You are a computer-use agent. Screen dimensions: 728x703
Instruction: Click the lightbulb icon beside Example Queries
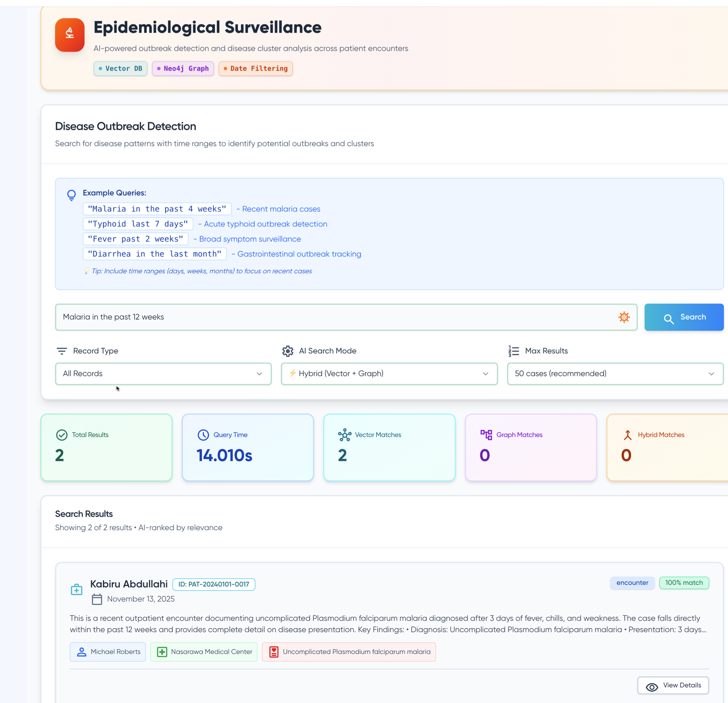point(71,195)
